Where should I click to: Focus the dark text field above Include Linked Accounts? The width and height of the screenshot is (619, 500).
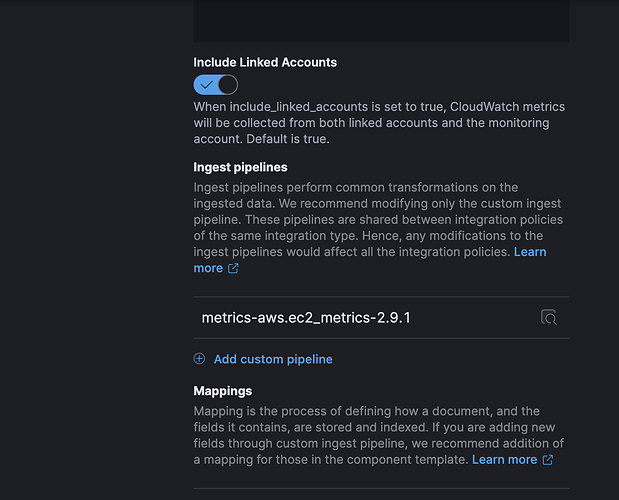[381, 20]
